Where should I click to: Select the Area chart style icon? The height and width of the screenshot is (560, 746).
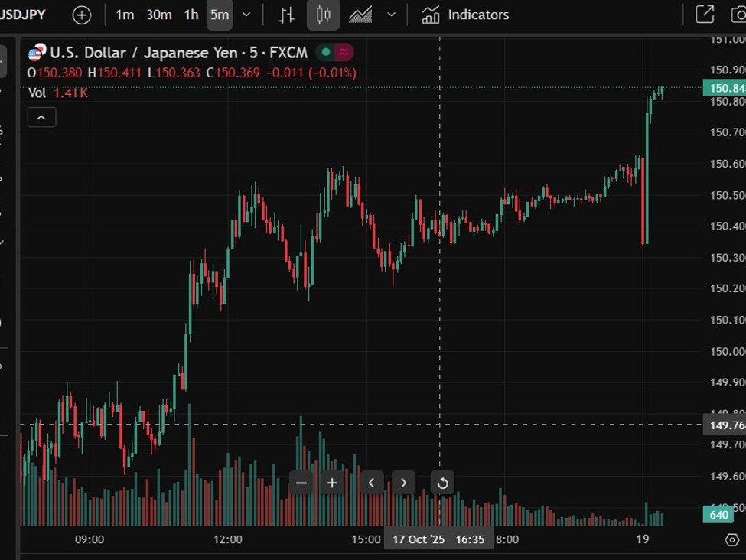click(360, 15)
